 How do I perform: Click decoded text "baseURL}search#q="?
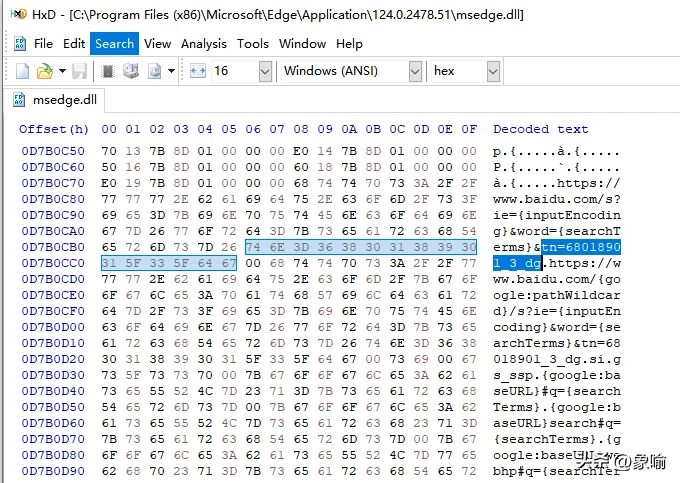(557, 423)
